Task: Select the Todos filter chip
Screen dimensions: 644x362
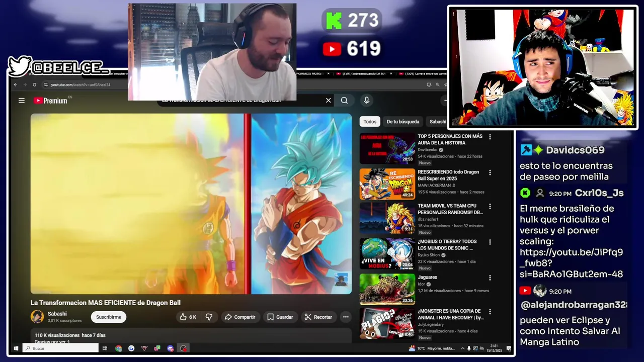Action: [x=370, y=122]
